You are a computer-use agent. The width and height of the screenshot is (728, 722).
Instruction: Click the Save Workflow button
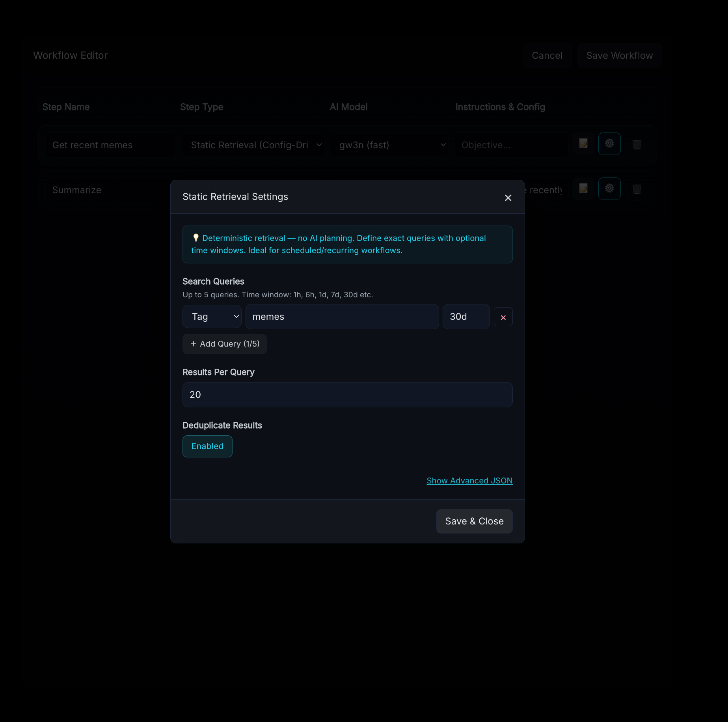619,56
